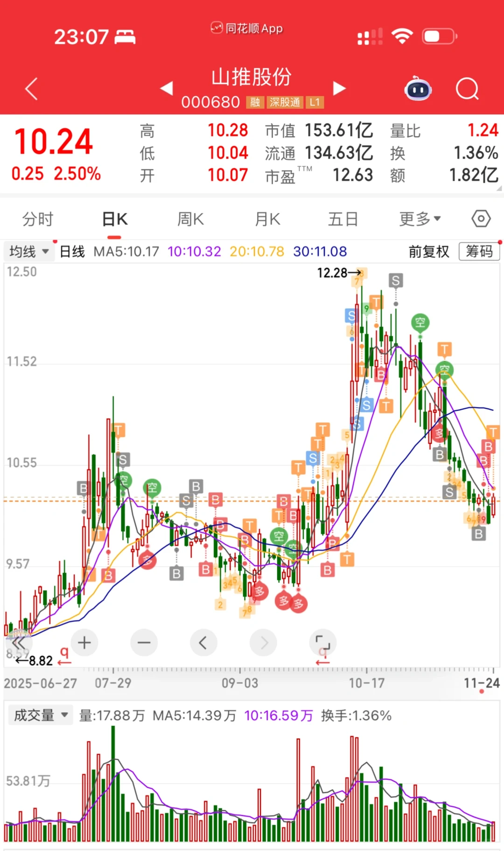The image size is (504, 851).
Task: Tap the 量:17.88万 volume label
Action: pos(112,716)
